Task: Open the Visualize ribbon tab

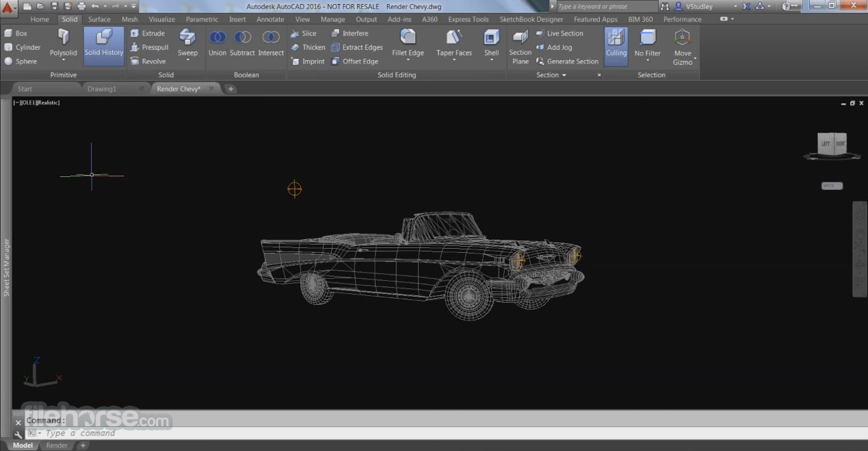Action: click(x=162, y=19)
